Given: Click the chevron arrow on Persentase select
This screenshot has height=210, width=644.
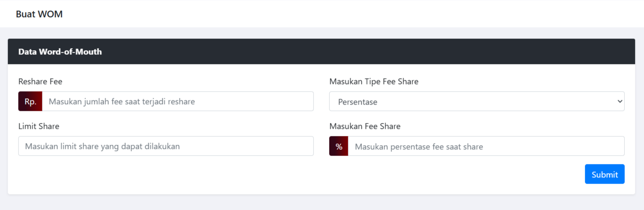Looking at the screenshot, I should (x=619, y=102).
